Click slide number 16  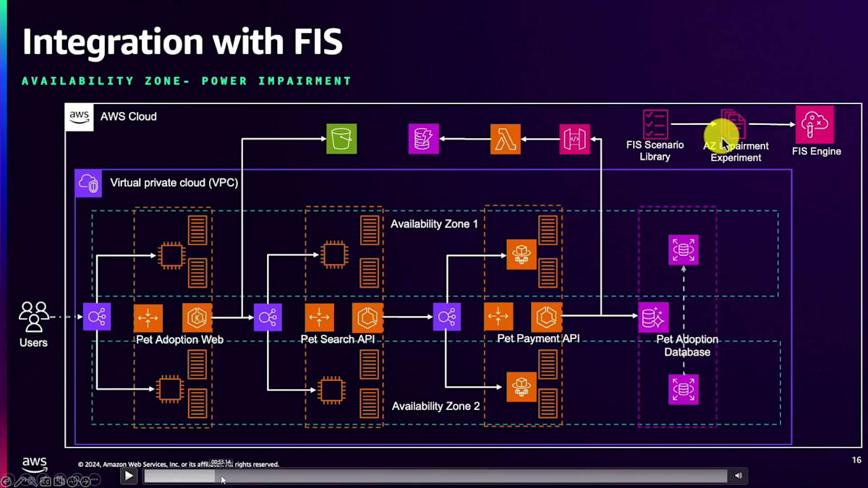click(x=856, y=460)
